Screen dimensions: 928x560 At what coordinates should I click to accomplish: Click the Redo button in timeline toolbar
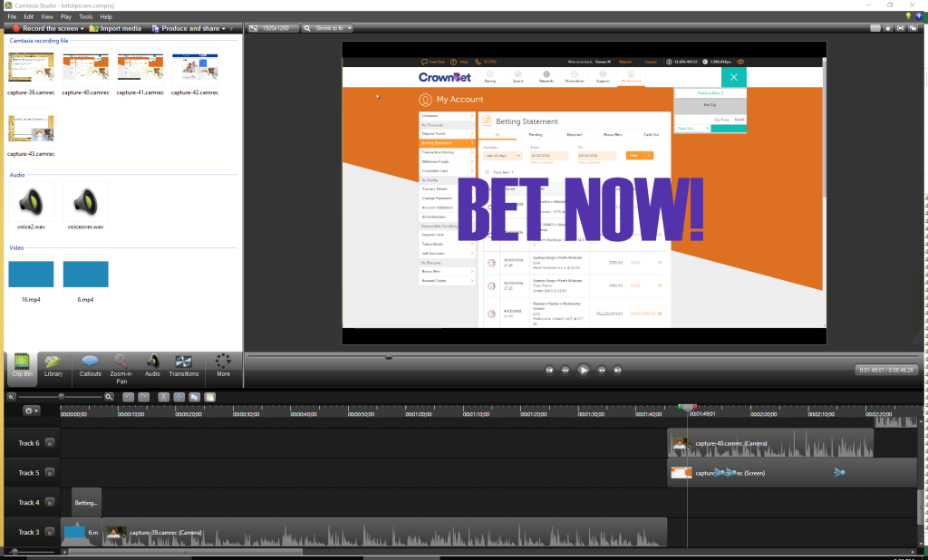coord(144,397)
